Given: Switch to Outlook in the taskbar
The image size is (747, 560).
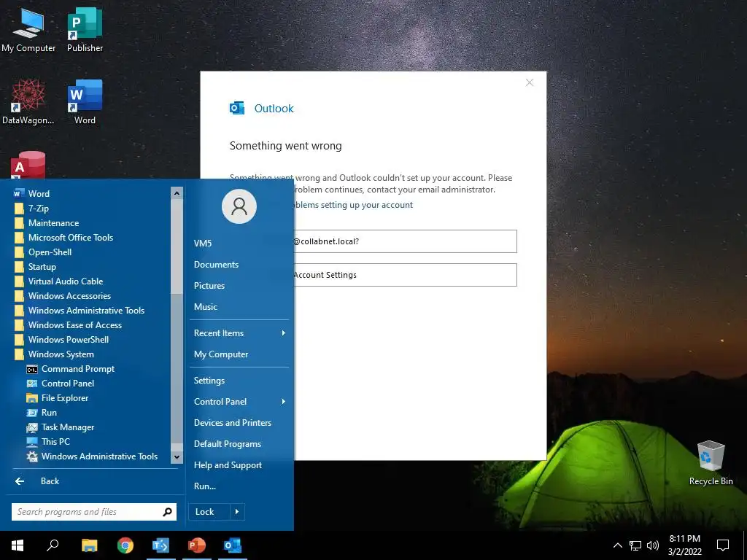Looking at the screenshot, I should 233,545.
